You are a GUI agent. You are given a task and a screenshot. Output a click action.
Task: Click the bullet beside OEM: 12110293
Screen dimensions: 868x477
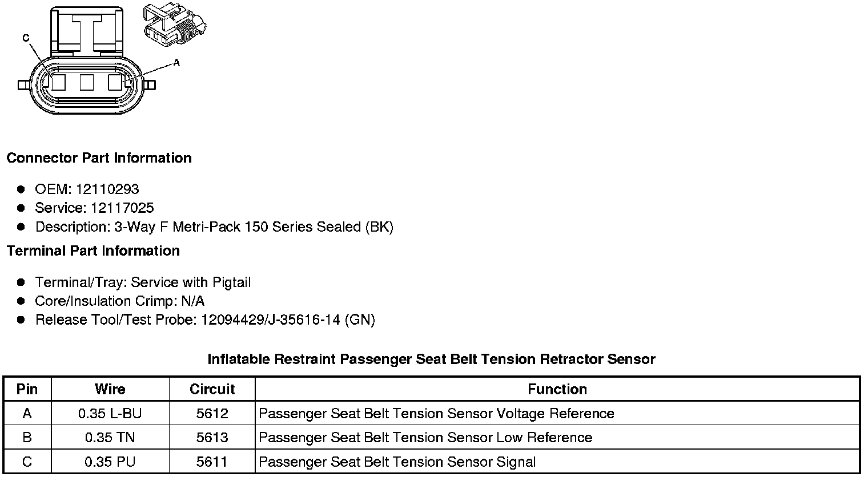coord(21,189)
